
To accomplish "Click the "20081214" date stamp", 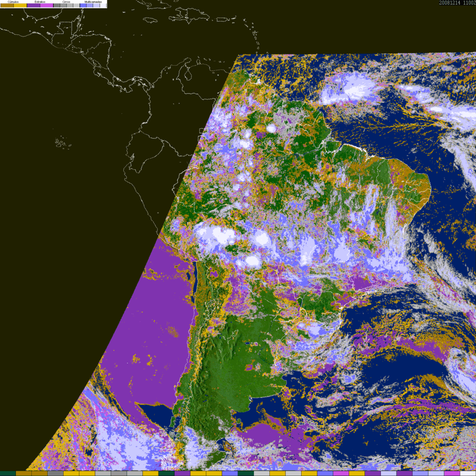I will pyautogui.click(x=450, y=3).
